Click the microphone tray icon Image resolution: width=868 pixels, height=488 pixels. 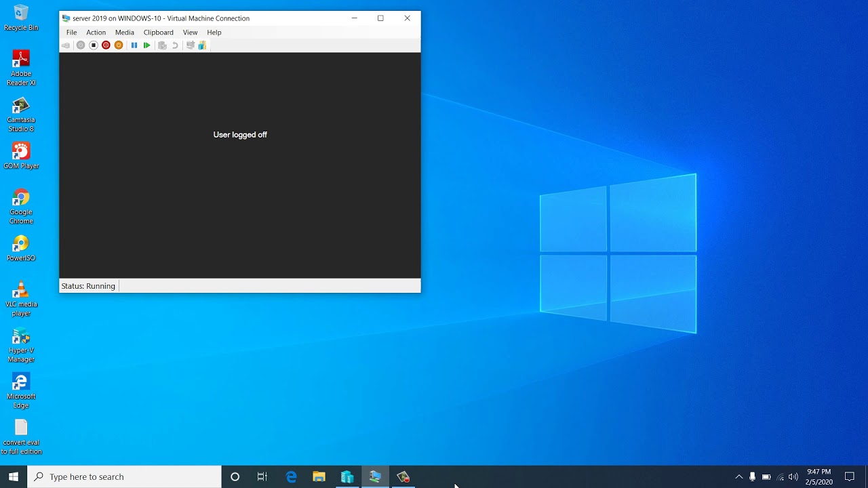(753, 477)
